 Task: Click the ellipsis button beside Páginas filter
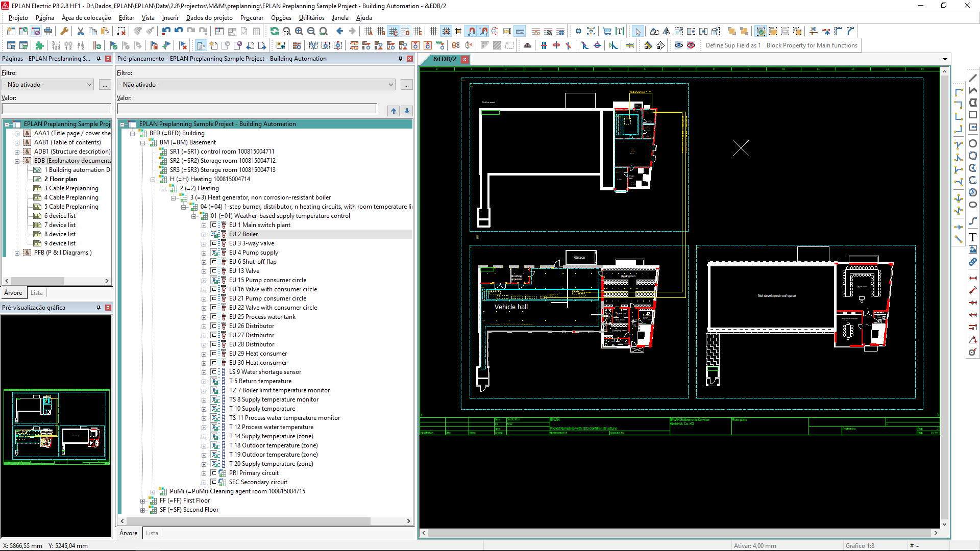pos(105,85)
